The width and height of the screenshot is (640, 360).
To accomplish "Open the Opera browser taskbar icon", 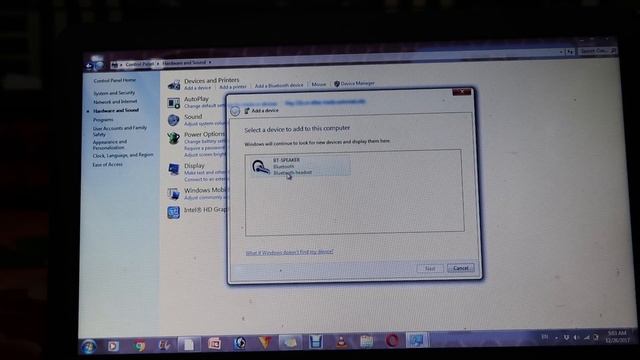I will tap(392, 340).
